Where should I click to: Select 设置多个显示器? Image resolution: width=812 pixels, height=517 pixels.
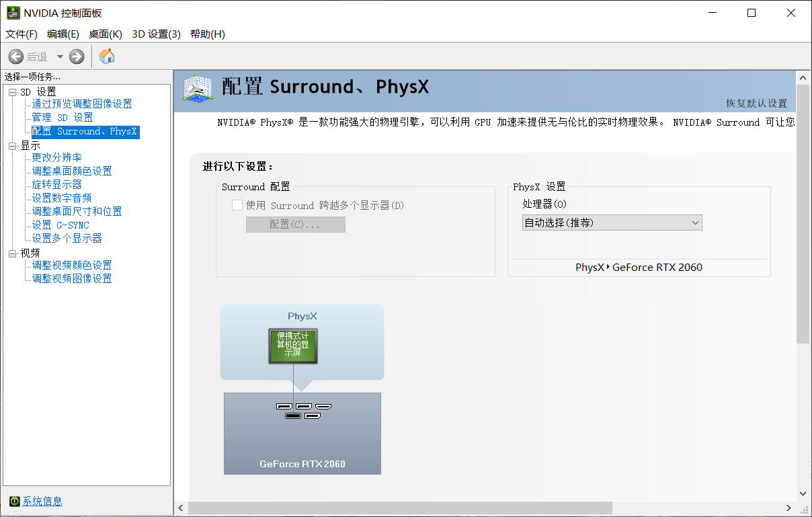click(67, 238)
